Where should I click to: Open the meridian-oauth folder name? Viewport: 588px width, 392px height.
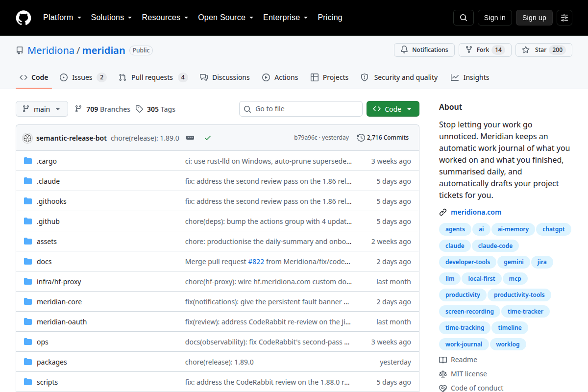(x=62, y=322)
